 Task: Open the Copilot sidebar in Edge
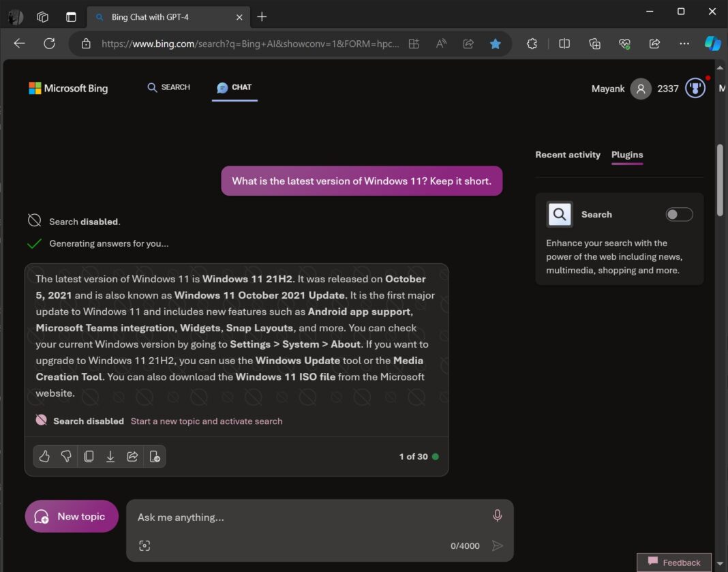click(713, 43)
